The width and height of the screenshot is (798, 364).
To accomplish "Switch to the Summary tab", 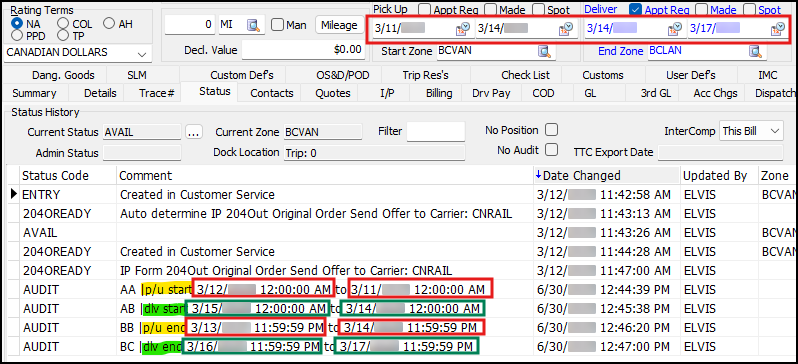I will 34,93.
